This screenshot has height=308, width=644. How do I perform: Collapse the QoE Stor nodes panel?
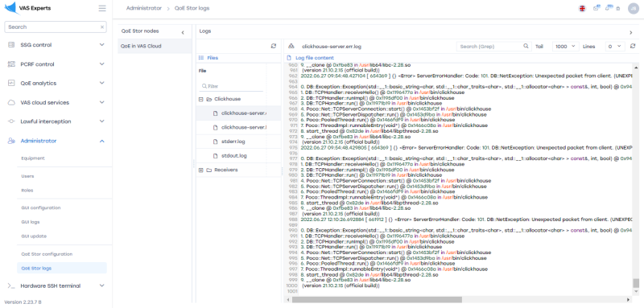click(183, 33)
